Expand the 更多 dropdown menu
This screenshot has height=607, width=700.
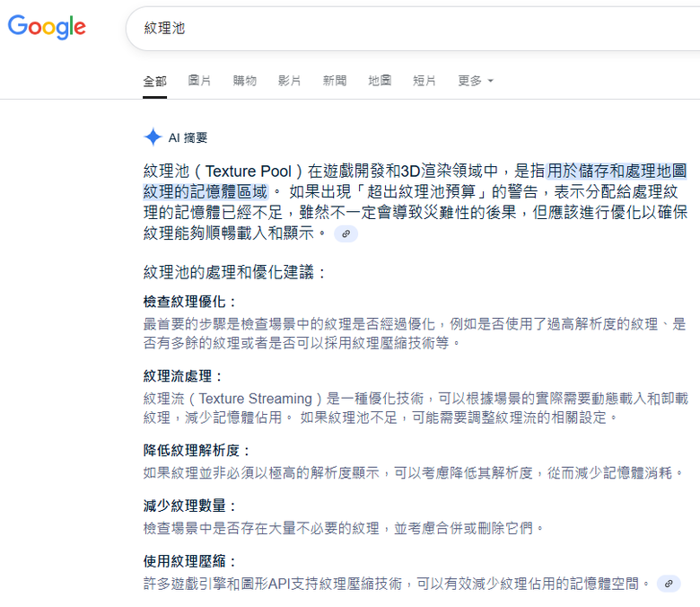tap(476, 81)
